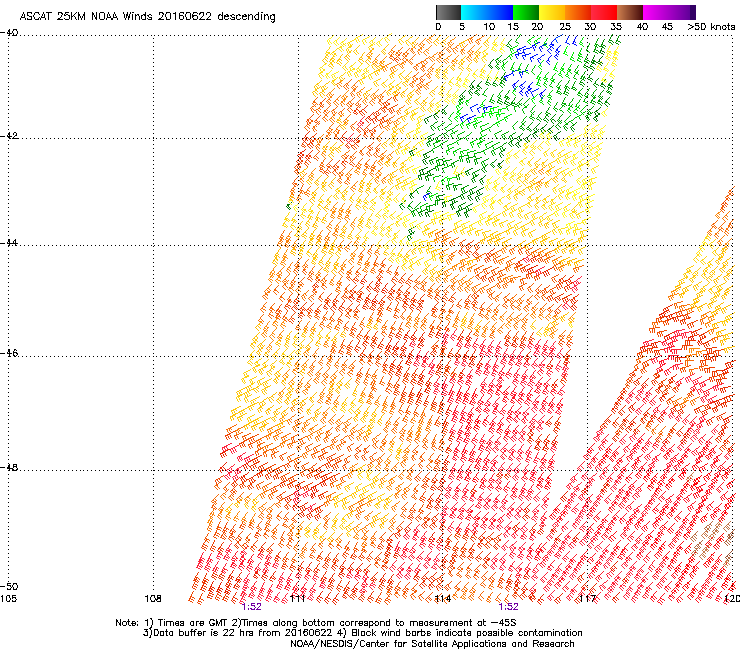The image size is (740, 650).
Task: Click the -50 latitude axis label
Action: (9, 586)
